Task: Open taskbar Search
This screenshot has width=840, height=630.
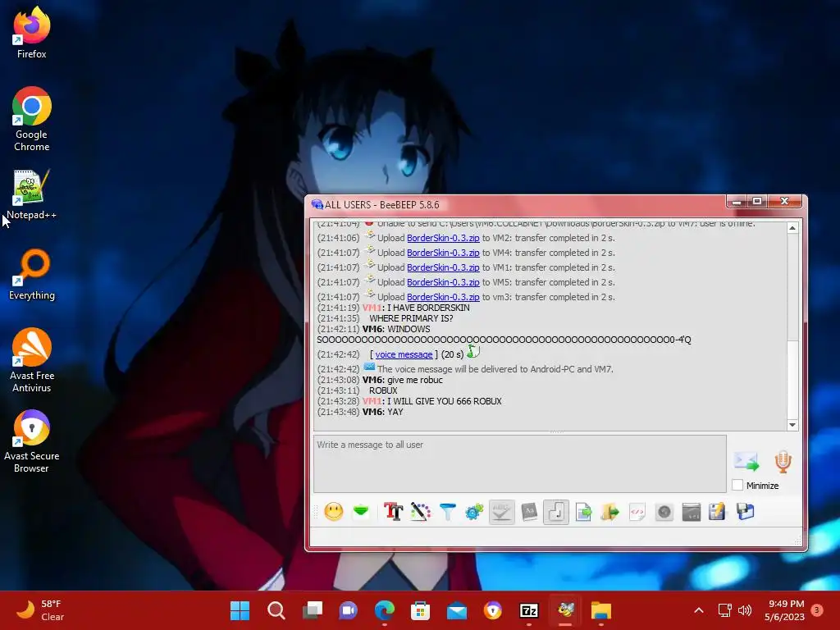Action: 276,610
